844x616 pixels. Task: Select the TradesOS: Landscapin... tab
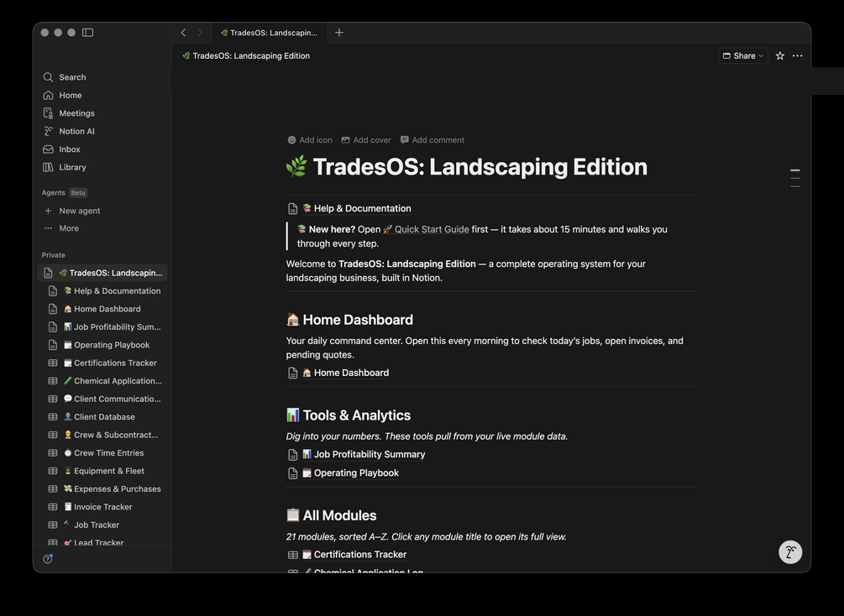[x=269, y=32]
